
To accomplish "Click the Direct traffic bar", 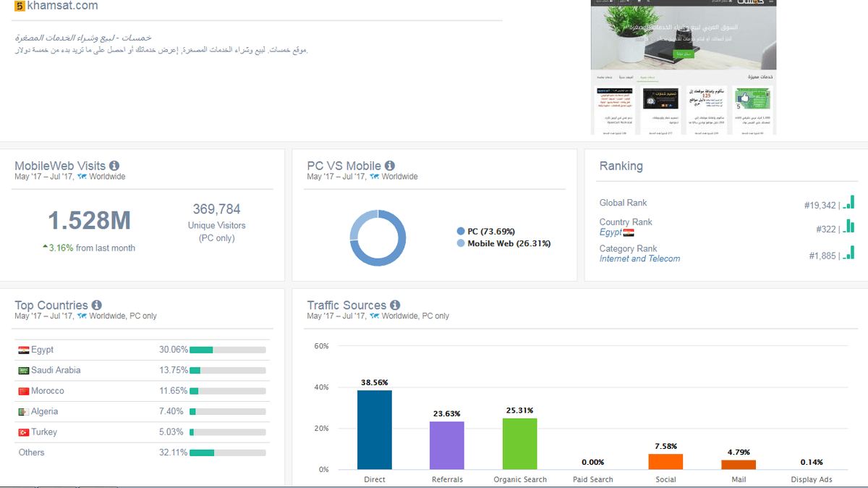I will click(x=375, y=429).
